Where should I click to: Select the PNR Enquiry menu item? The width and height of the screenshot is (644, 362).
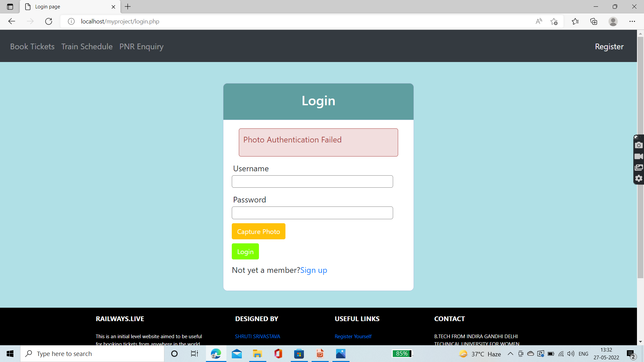(x=141, y=46)
